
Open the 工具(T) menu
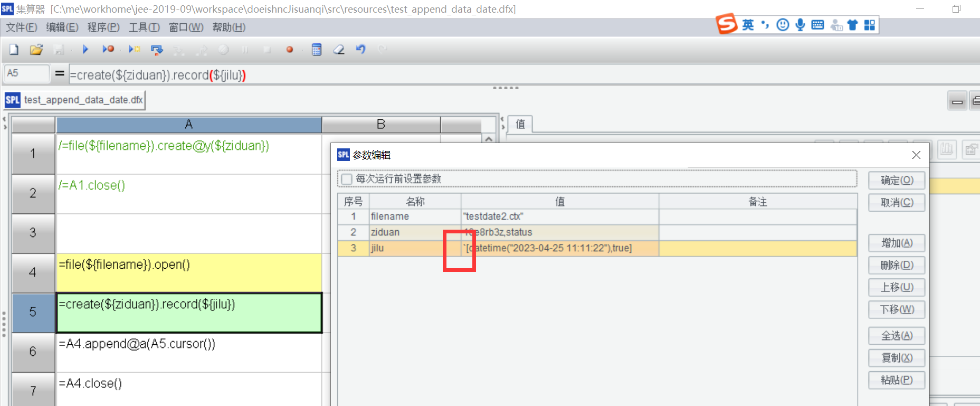[144, 27]
